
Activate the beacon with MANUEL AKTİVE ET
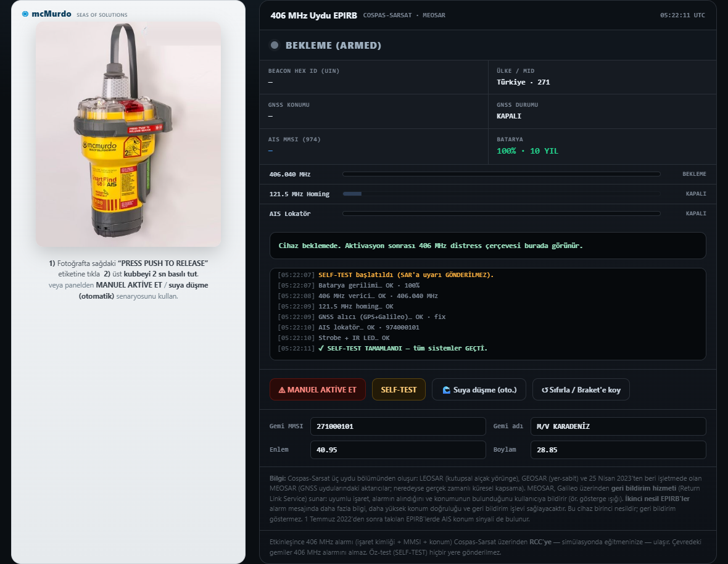click(318, 389)
